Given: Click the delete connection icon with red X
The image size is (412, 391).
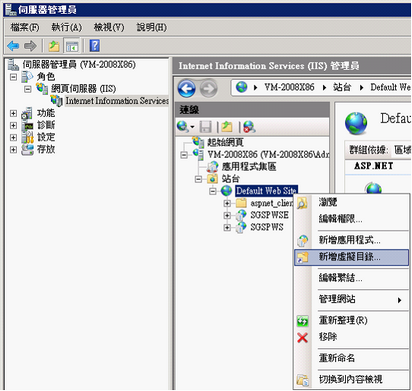Looking at the screenshot, I should [x=249, y=127].
